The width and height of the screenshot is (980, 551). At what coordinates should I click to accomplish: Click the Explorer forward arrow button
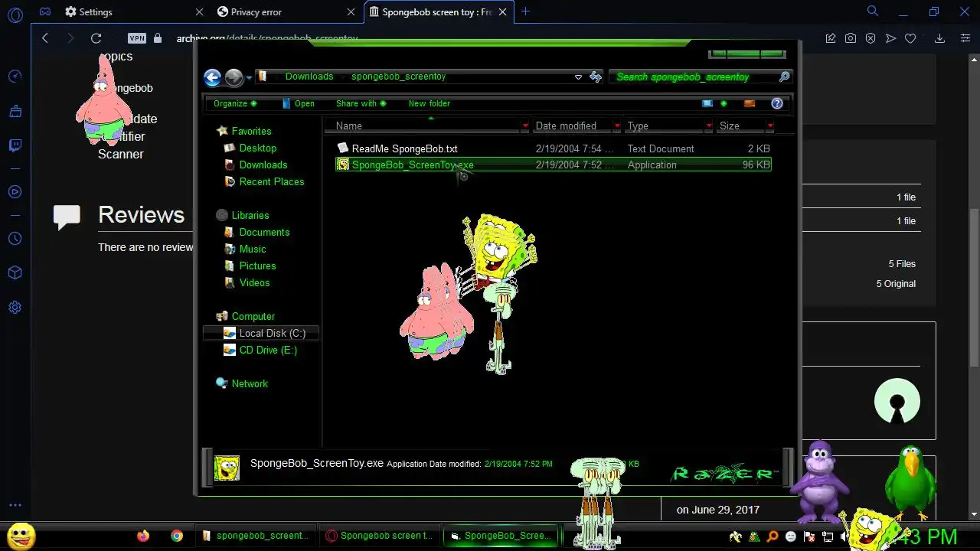[x=234, y=77]
